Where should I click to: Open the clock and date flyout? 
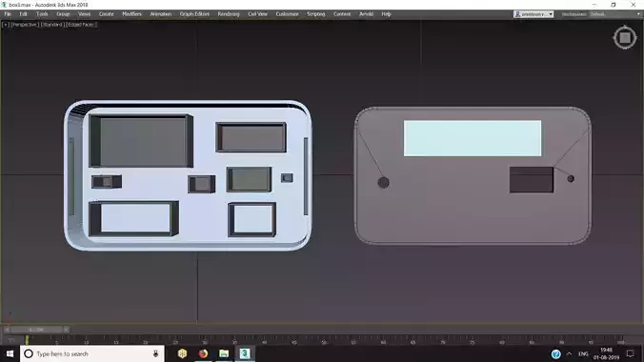click(x=606, y=353)
